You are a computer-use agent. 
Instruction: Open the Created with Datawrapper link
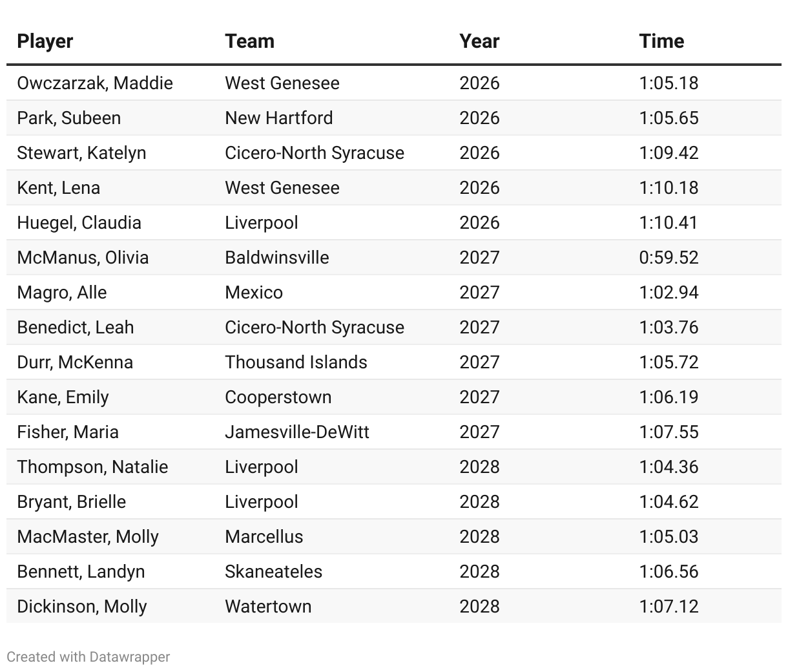(88, 656)
